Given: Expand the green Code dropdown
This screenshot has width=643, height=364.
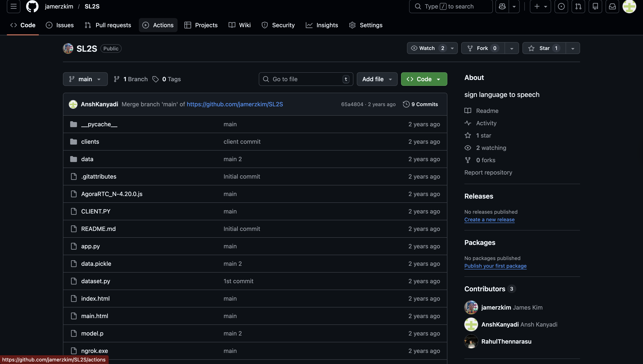Looking at the screenshot, I should coord(424,79).
